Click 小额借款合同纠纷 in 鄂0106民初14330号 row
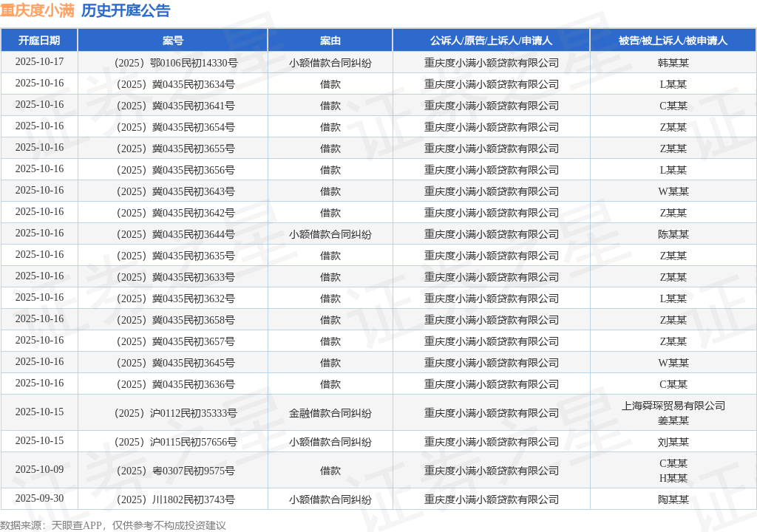 (330, 63)
